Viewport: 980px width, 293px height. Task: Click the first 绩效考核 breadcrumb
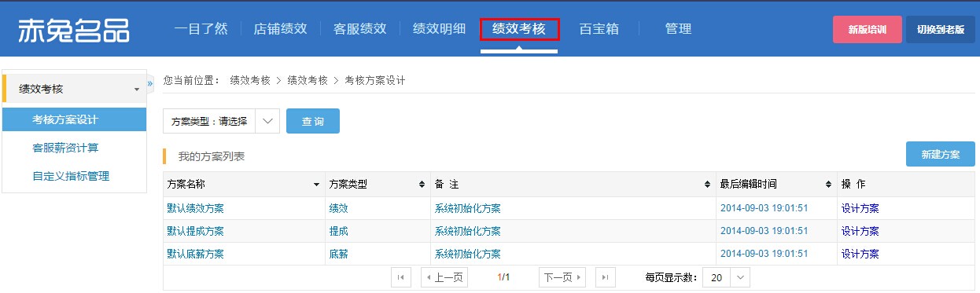coord(250,80)
